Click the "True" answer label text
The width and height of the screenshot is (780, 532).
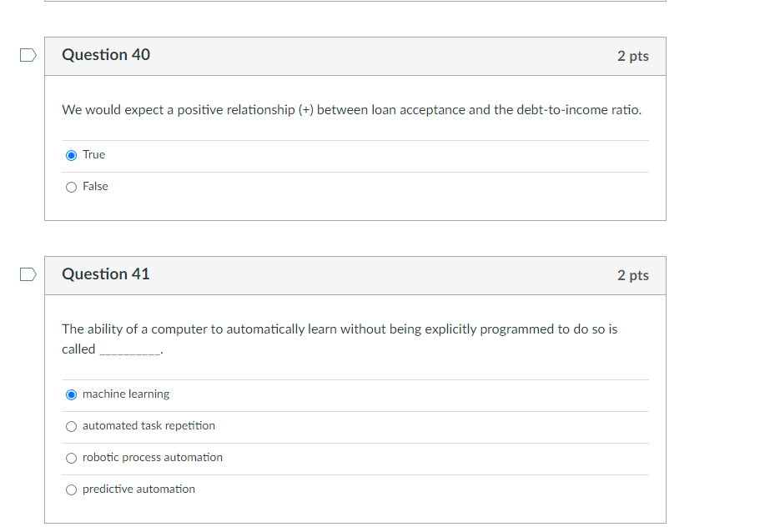tap(94, 154)
